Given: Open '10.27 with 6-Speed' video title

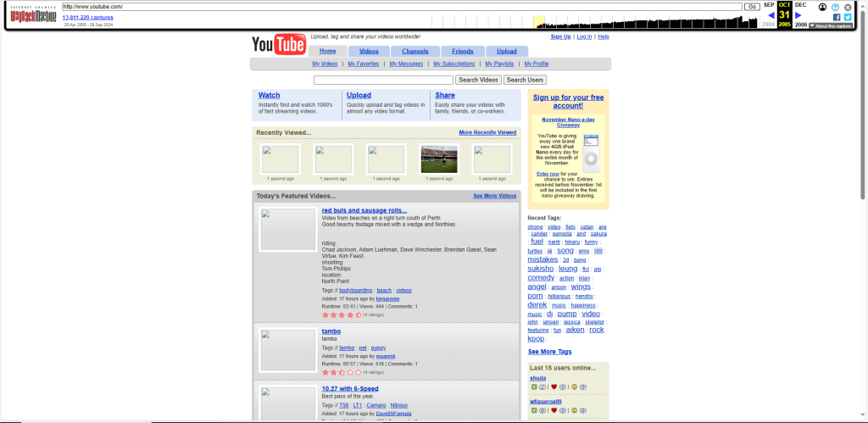Looking at the screenshot, I should 350,389.
